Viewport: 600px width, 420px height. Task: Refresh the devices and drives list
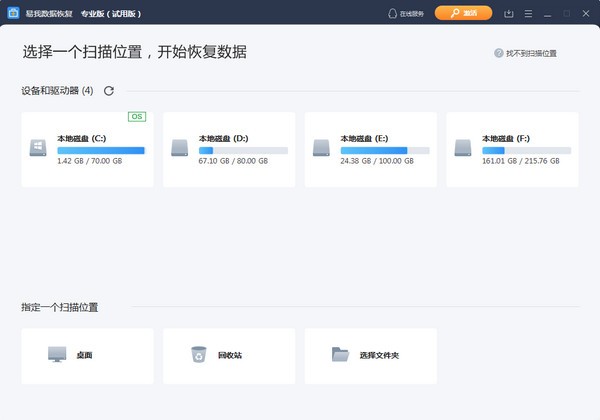pos(109,91)
